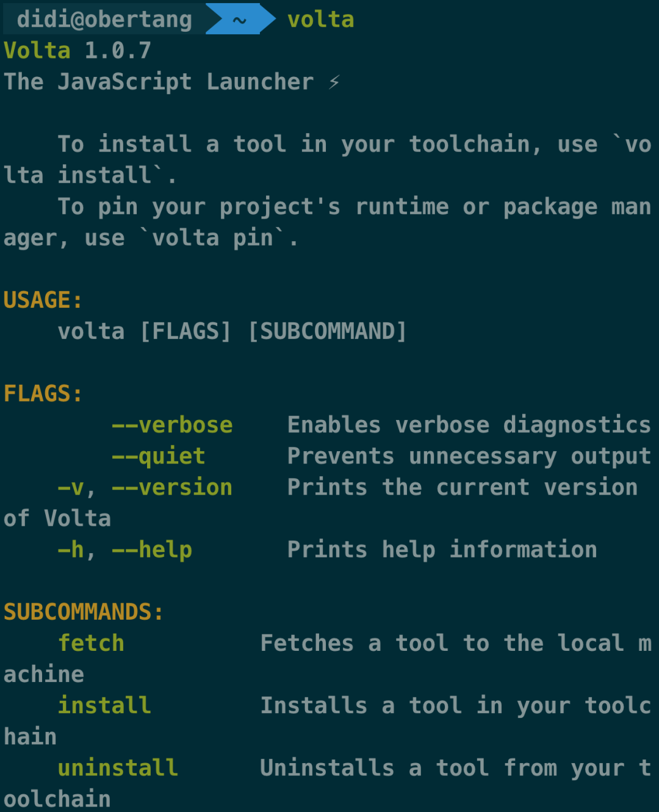Click the lightning bolt icon after Launcher
The height and width of the screenshot is (812, 659).
coord(334,82)
